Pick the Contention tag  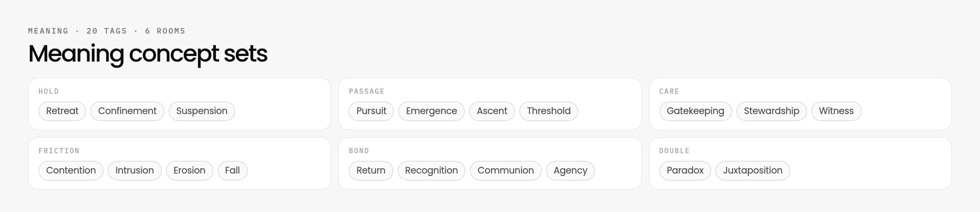(71, 171)
